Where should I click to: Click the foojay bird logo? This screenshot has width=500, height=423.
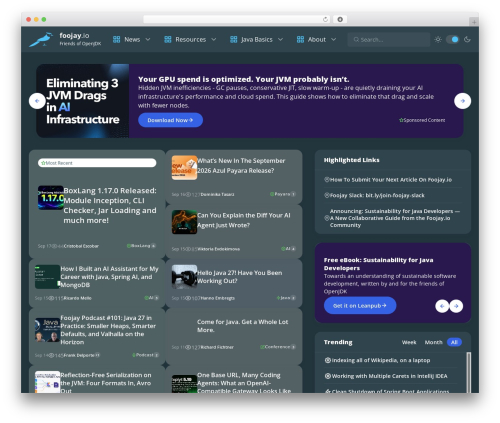pos(41,39)
